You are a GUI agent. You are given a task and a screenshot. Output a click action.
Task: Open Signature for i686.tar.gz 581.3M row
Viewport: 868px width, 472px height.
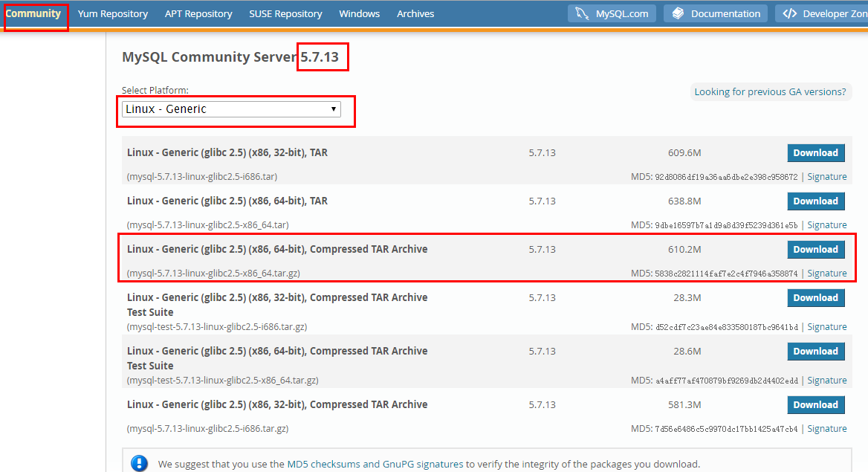click(x=827, y=429)
